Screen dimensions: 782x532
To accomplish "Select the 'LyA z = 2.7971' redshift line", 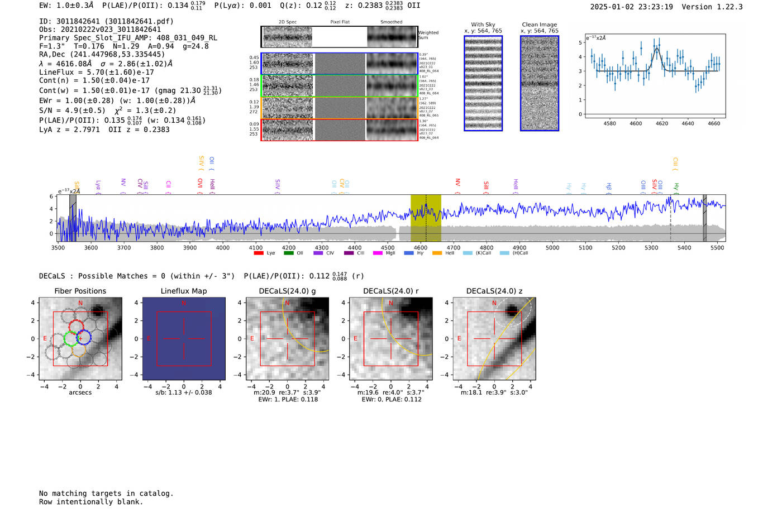I will click(x=69, y=130).
